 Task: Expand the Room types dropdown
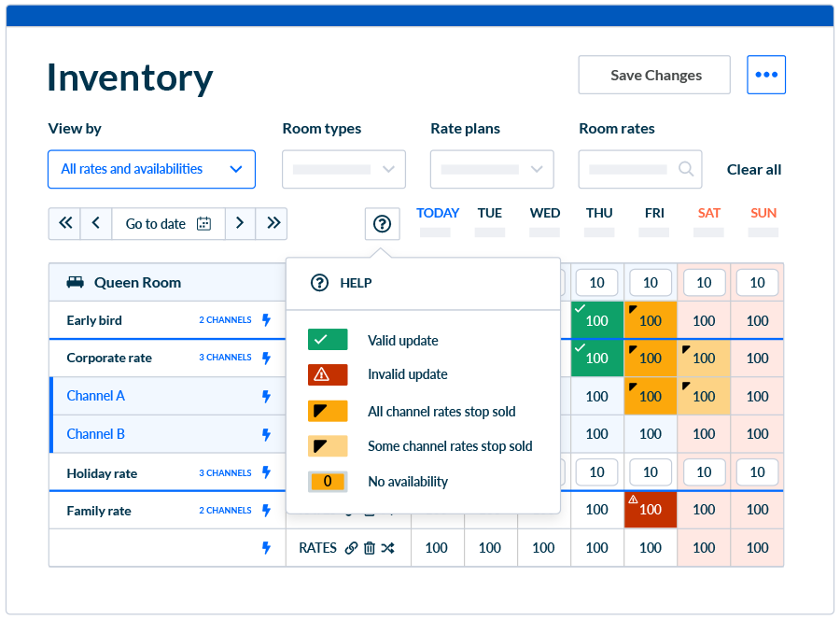[x=343, y=169]
